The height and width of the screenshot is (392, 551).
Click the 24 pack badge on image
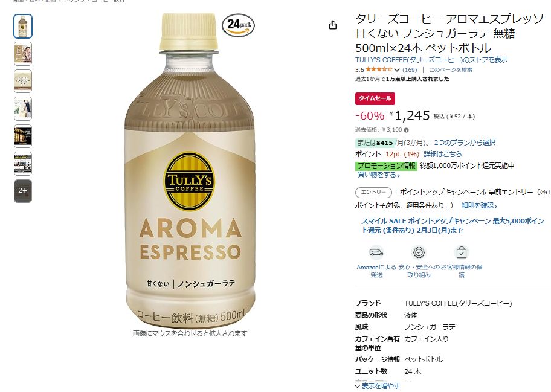point(238,25)
